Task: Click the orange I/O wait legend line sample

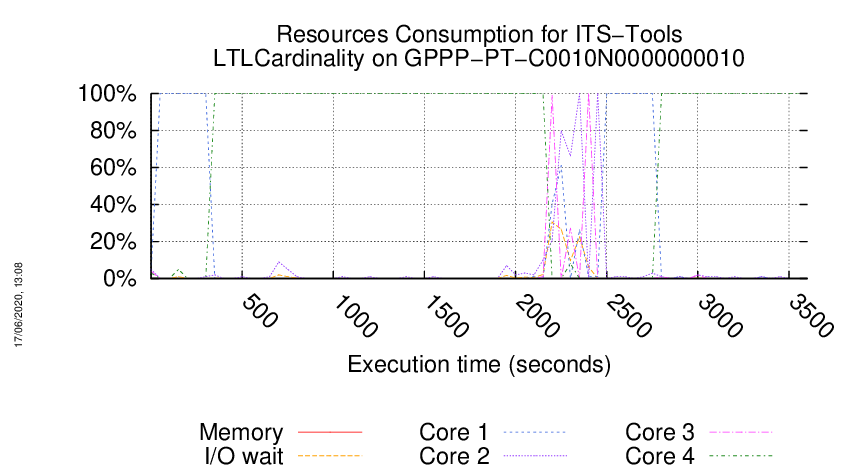Action: pyautogui.click(x=330, y=456)
